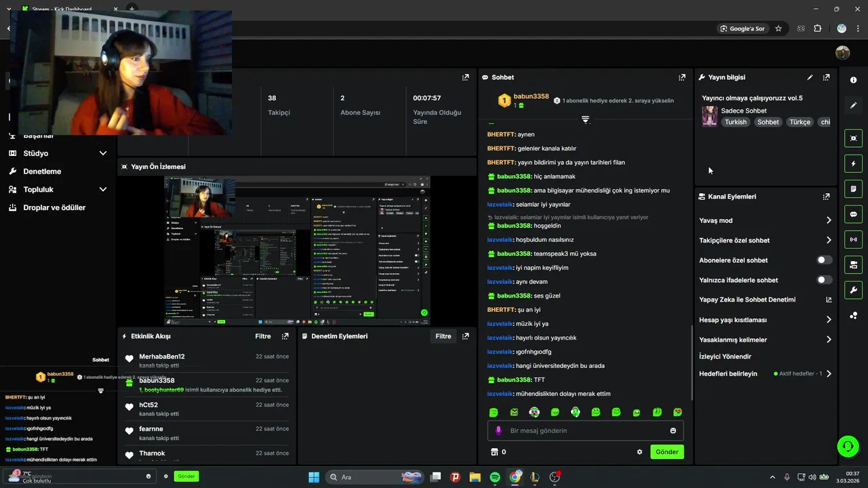Click the green Gönder send button
Viewport: 868px width, 488px height.
pyautogui.click(x=667, y=452)
